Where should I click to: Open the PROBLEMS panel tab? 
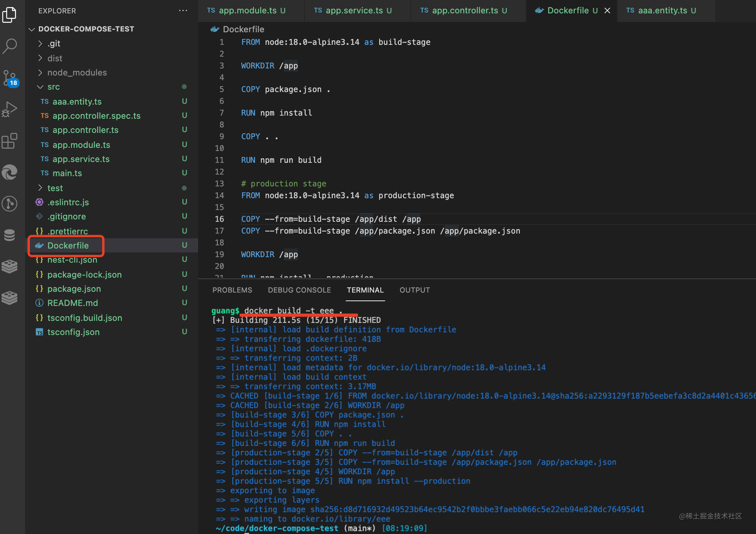coord(232,290)
